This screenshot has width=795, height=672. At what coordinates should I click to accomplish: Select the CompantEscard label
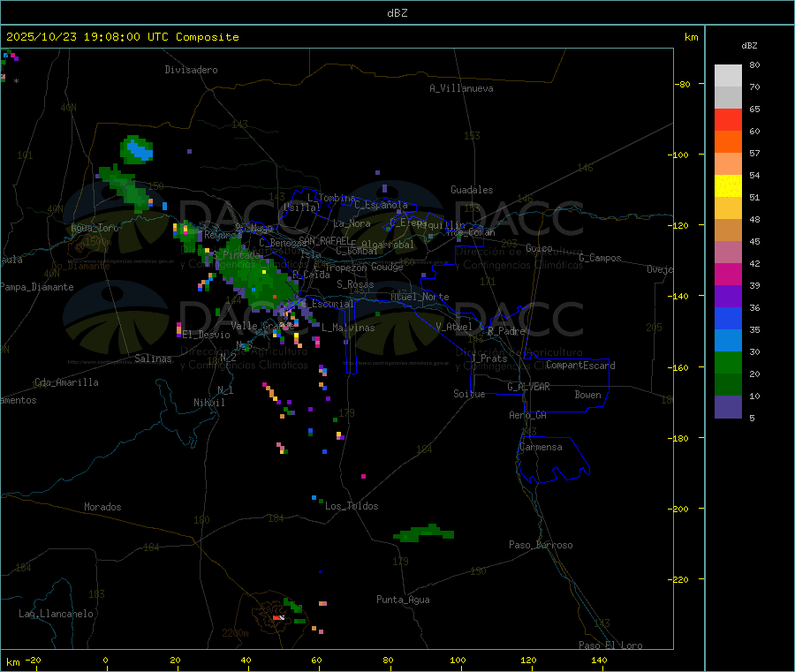[580, 365]
